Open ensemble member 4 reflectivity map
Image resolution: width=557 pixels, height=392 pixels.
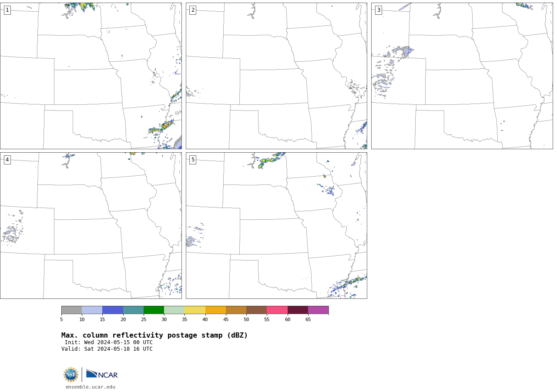[91, 225]
